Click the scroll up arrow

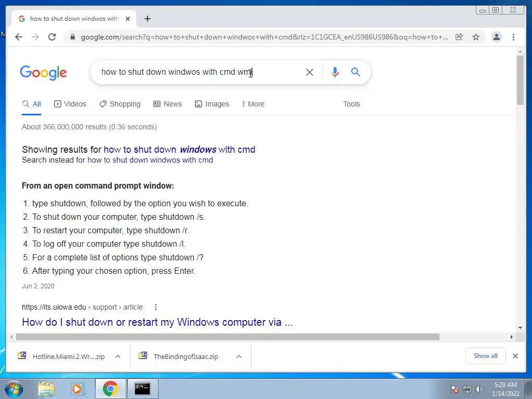pos(520,51)
